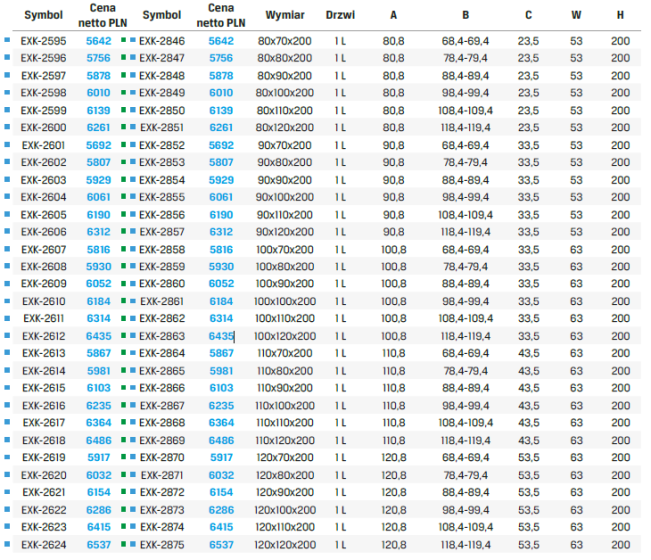Click symbol EXK-2614
651x560 pixels.
pyautogui.click(x=43, y=372)
